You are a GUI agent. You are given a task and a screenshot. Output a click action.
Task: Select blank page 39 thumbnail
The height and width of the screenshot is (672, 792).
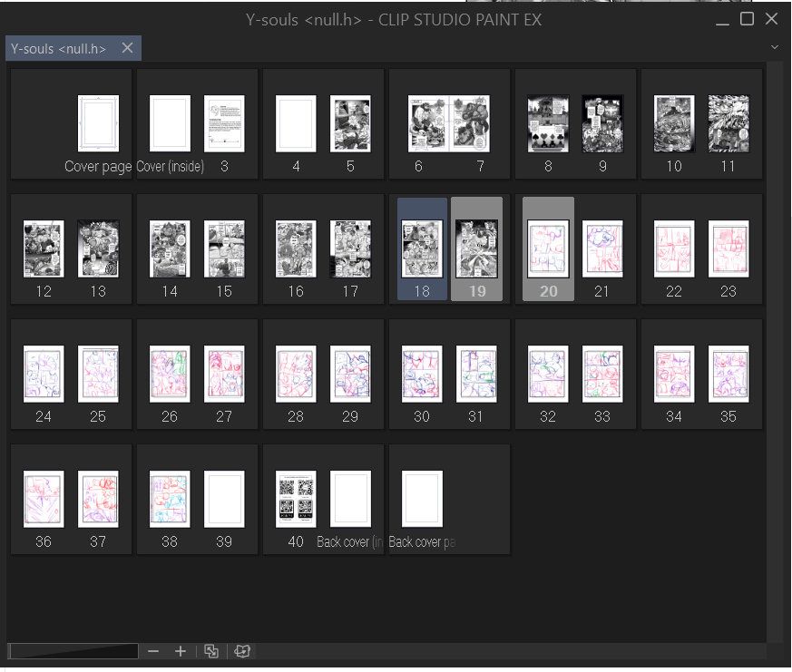pos(224,500)
